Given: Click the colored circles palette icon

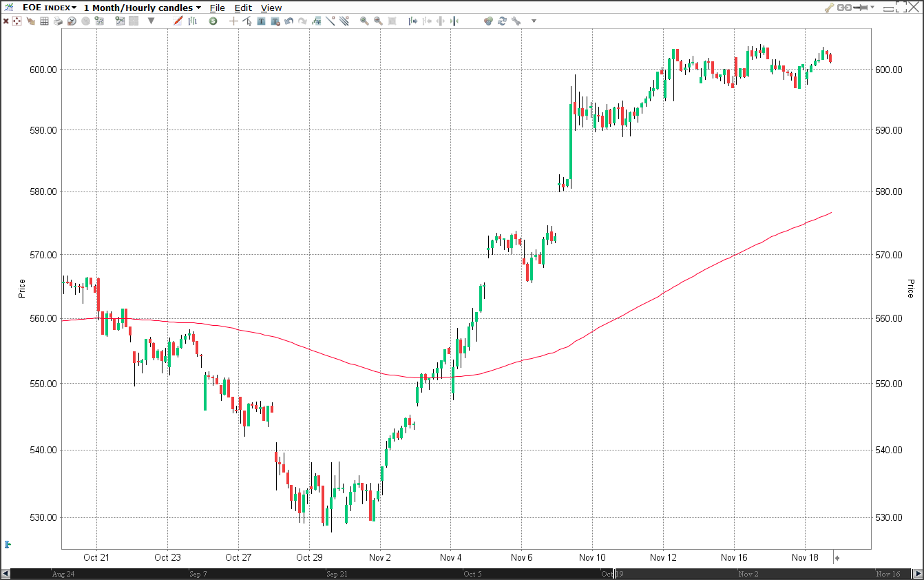Looking at the screenshot, I should 489,21.
